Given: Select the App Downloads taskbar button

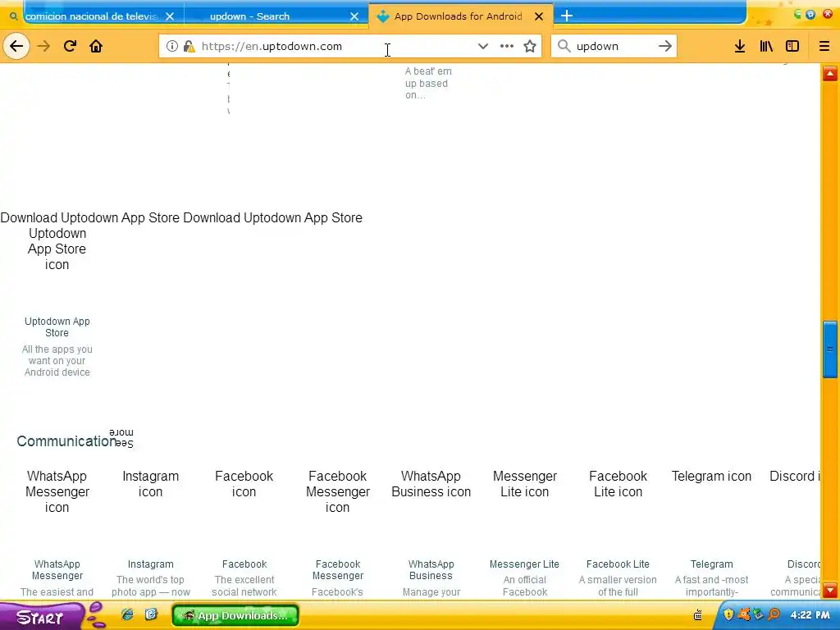Looking at the screenshot, I should point(235,615).
